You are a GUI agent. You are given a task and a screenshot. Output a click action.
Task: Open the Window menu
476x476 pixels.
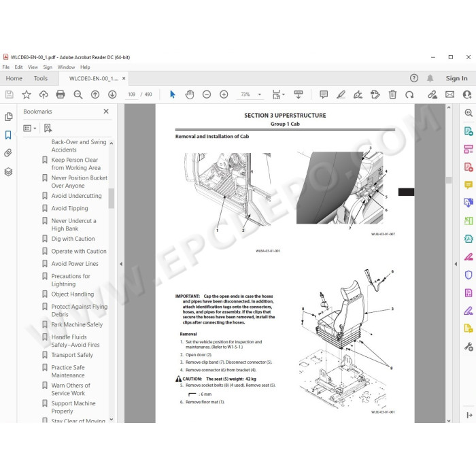(66, 67)
